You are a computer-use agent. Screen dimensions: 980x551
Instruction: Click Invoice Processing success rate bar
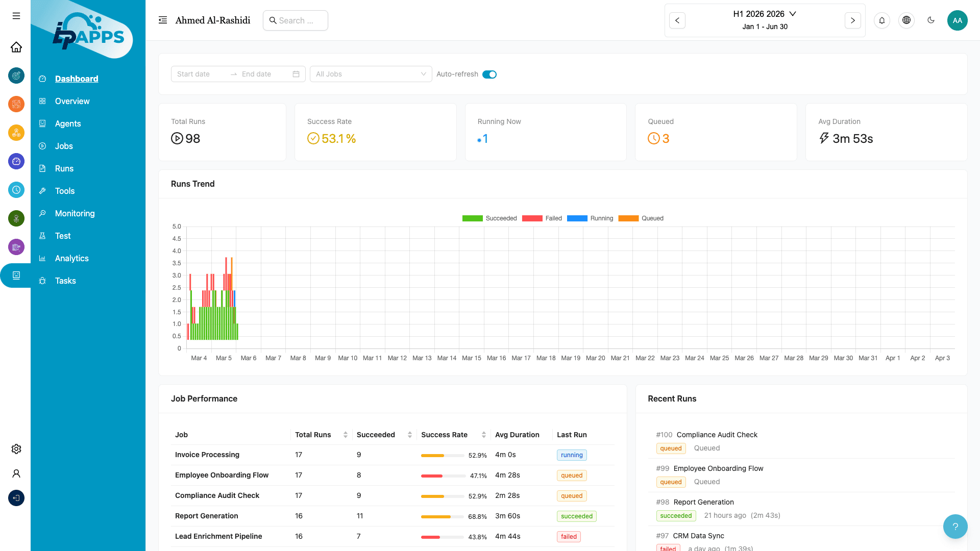click(x=442, y=455)
